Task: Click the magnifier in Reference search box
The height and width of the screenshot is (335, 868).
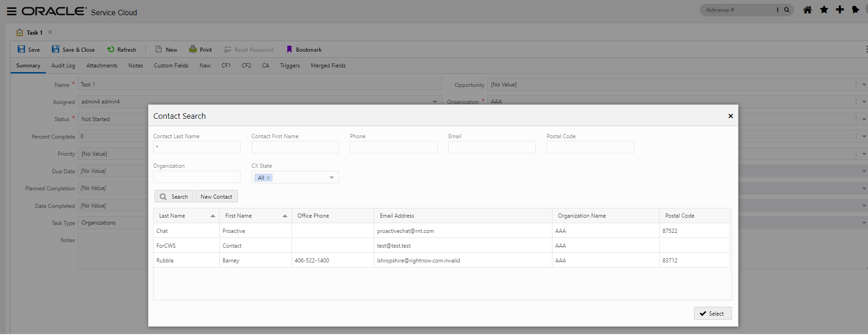Action: point(787,10)
